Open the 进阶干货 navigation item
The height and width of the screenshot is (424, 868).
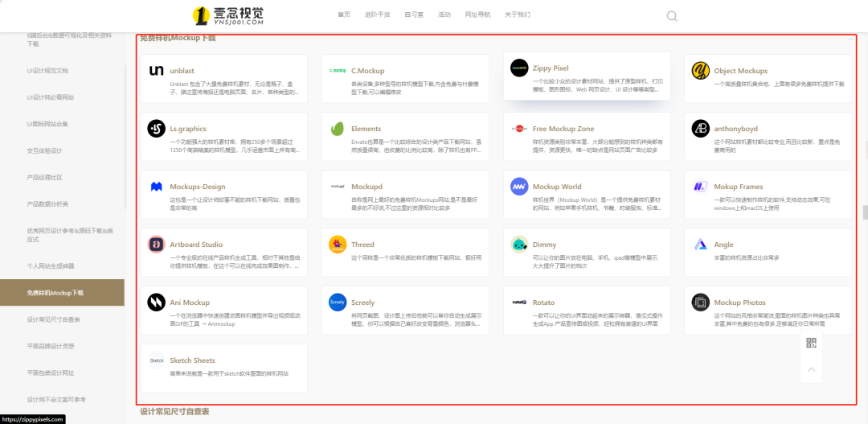[378, 15]
